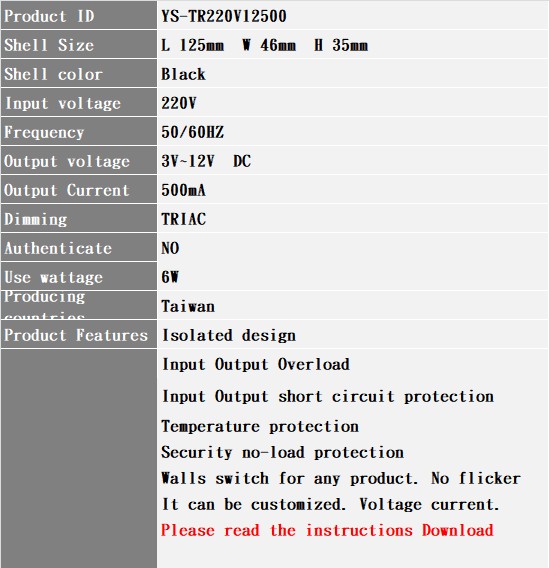Click the Product Features label
The height and width of the screenshot is (568, 549).
76,335
